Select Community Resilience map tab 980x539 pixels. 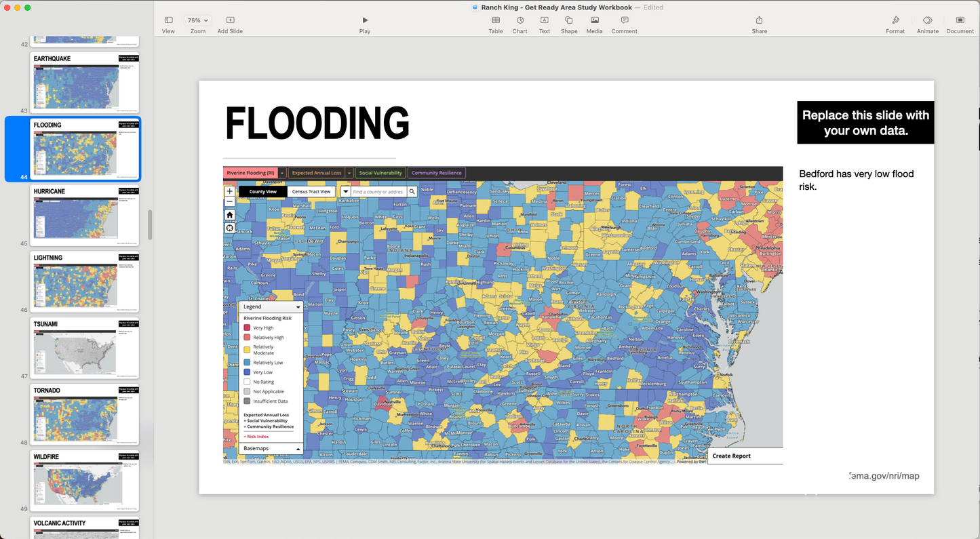437,173
